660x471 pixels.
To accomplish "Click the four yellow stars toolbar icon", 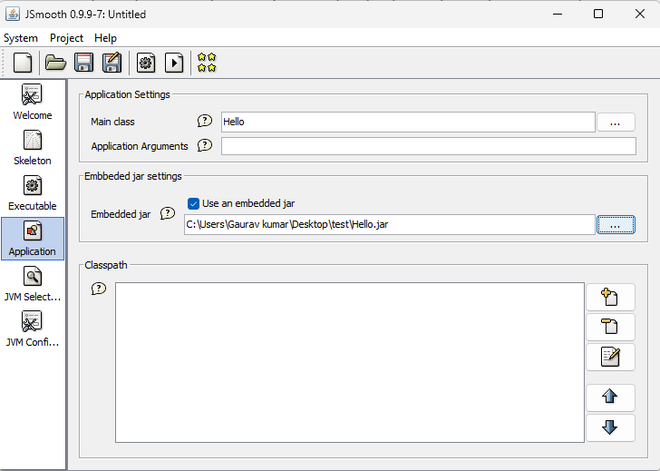I will click(207, 62).
